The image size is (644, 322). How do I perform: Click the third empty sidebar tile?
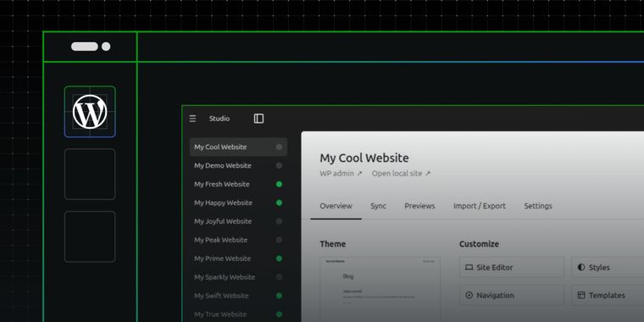tap(90, 236)
